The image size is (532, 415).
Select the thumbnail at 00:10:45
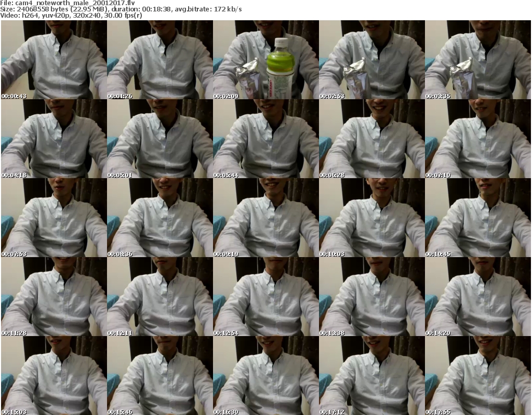click(x=478, y=218)
